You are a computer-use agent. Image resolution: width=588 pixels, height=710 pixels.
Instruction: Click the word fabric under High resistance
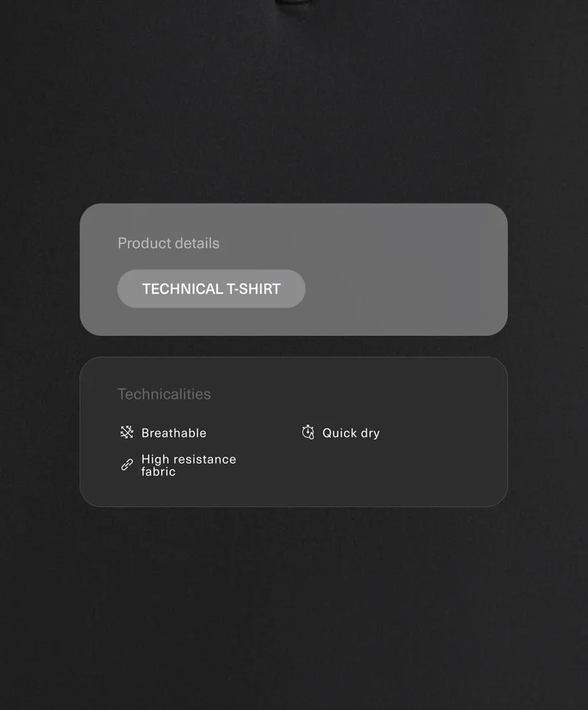pos(159,472)
